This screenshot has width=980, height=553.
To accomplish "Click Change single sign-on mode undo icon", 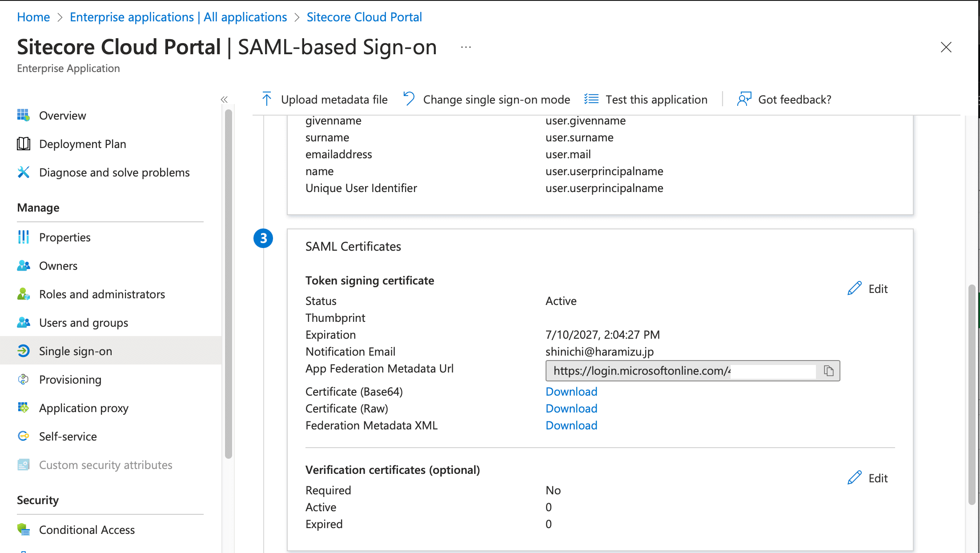I will [x=409, y=99].
